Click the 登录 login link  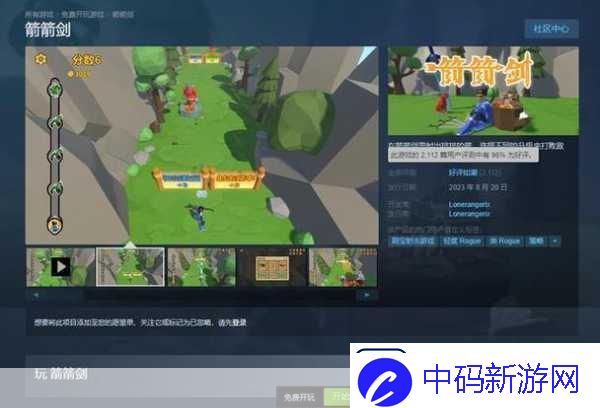240,323
